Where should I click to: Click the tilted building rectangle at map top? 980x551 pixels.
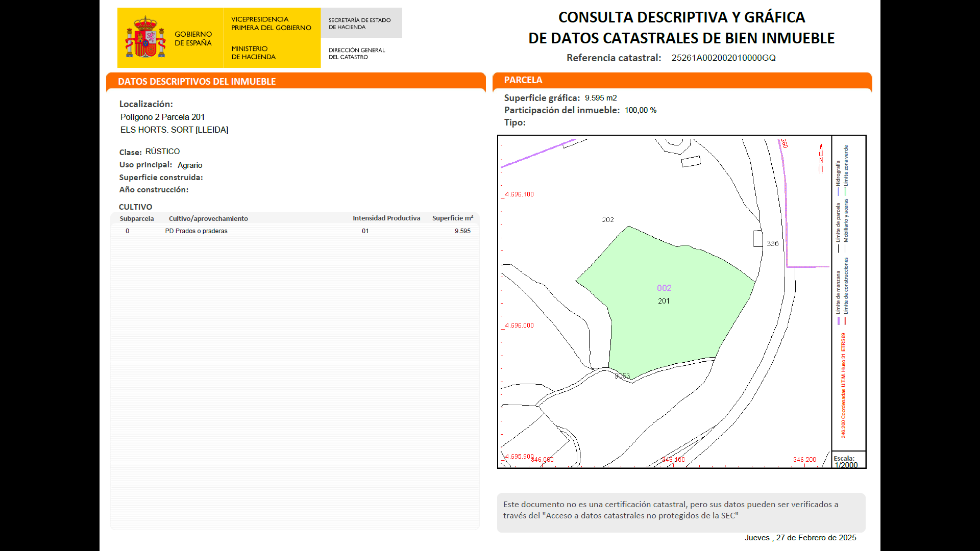pyautogui.click(x=691, y=161)
